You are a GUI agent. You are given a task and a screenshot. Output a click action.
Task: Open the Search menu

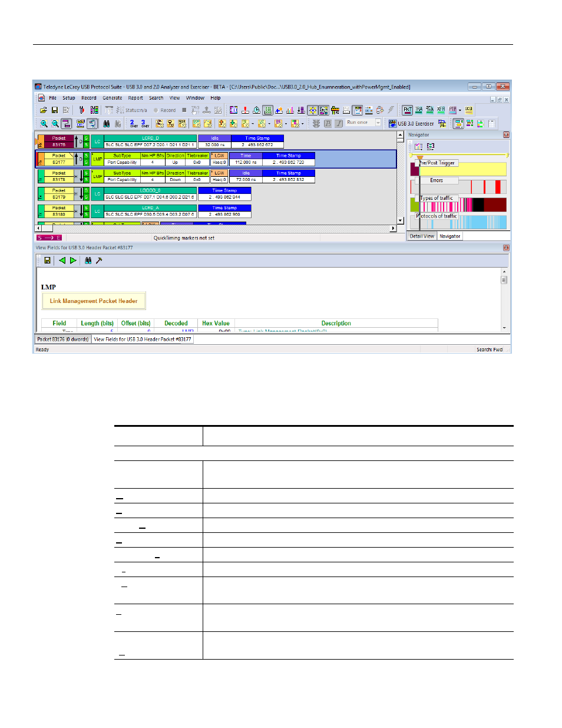pyautogui.click(x=156, y=98)
